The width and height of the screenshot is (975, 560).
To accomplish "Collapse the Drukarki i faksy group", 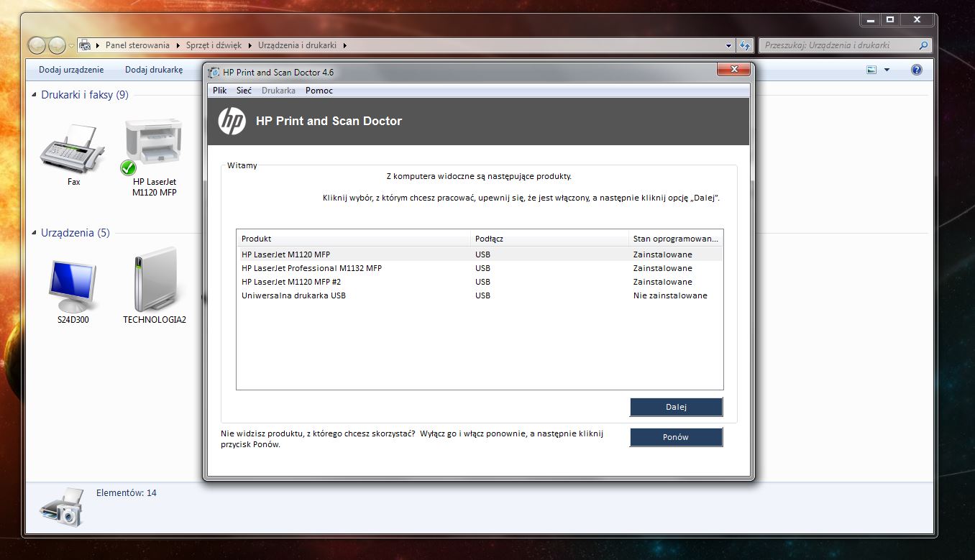I will click(x=35, y=95).
